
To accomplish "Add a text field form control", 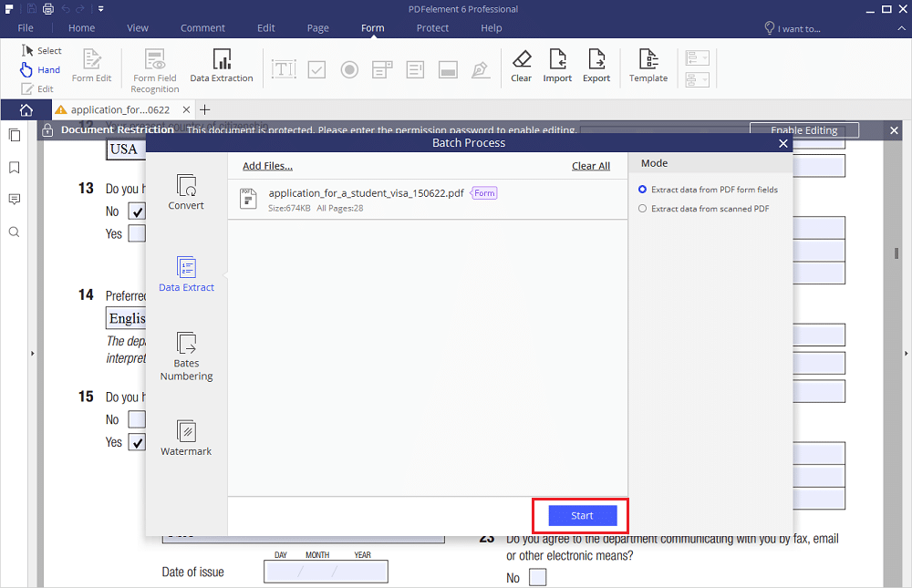I will [x=284, y=70].
